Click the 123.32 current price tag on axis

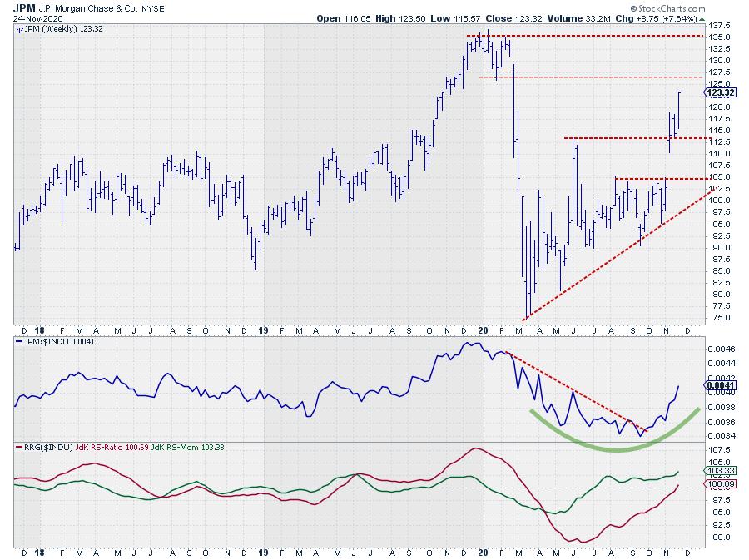pos(719,92)
